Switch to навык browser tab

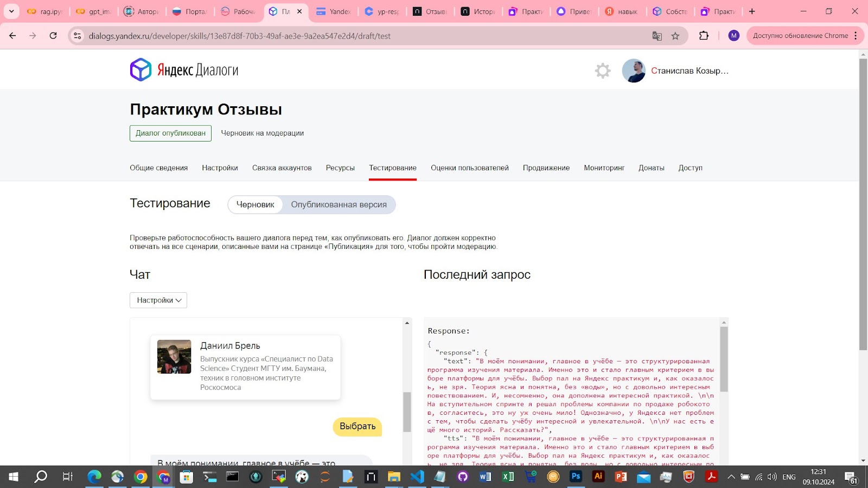pos(622,11)
